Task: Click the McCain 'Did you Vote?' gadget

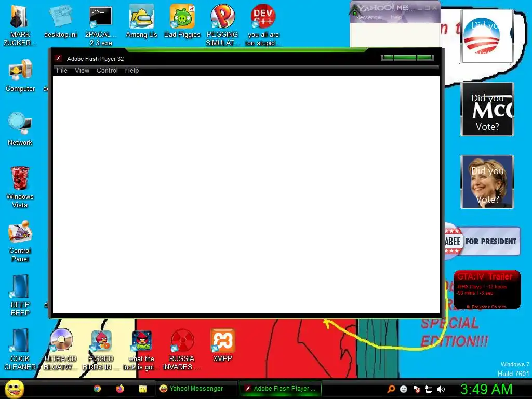Action: point(487,109)
